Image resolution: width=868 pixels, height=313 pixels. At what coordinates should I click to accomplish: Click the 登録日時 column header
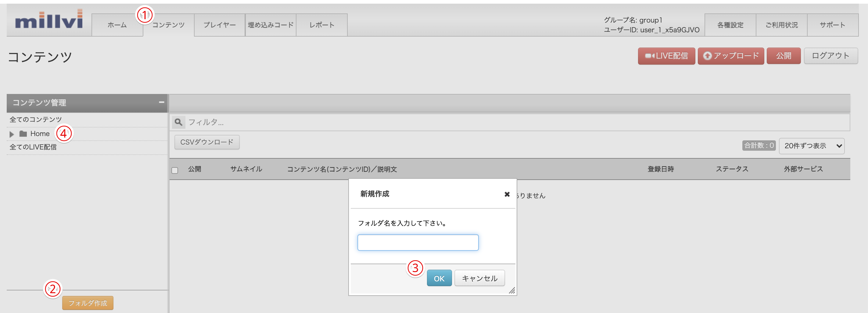pyautogui.click(x=660, y=169)
